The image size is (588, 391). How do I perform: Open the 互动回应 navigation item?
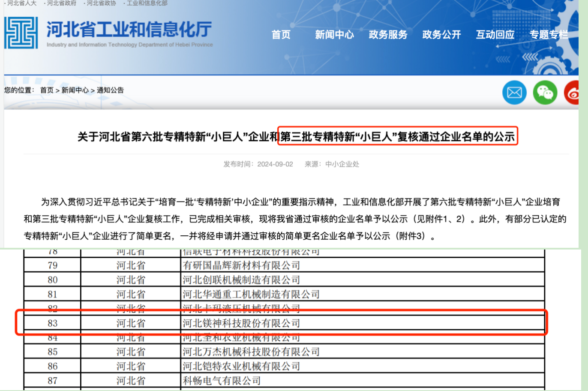coord(495,35)
